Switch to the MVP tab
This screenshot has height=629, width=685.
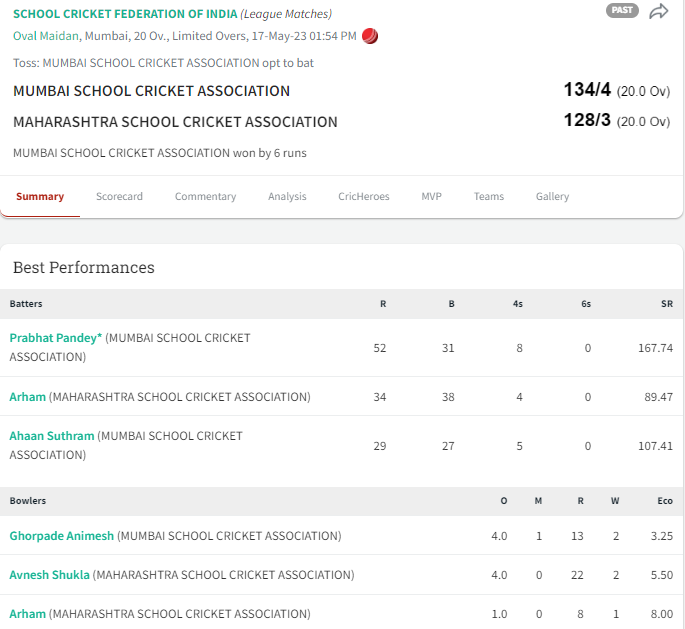431,197
